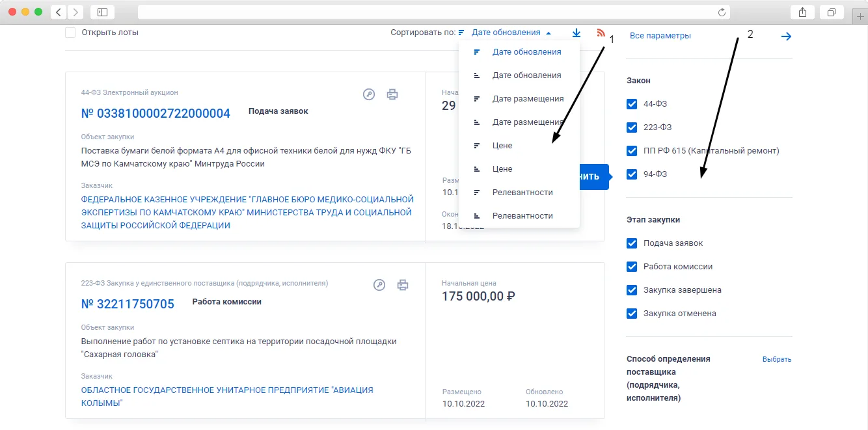Click the download results icon
This screenshot has width=868, height=430.
click(x=576, y=33)
